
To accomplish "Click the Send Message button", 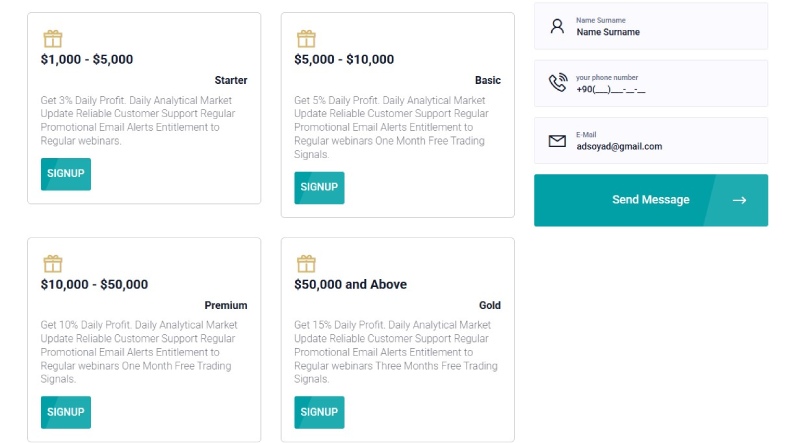I will click(x=651, y=200).
